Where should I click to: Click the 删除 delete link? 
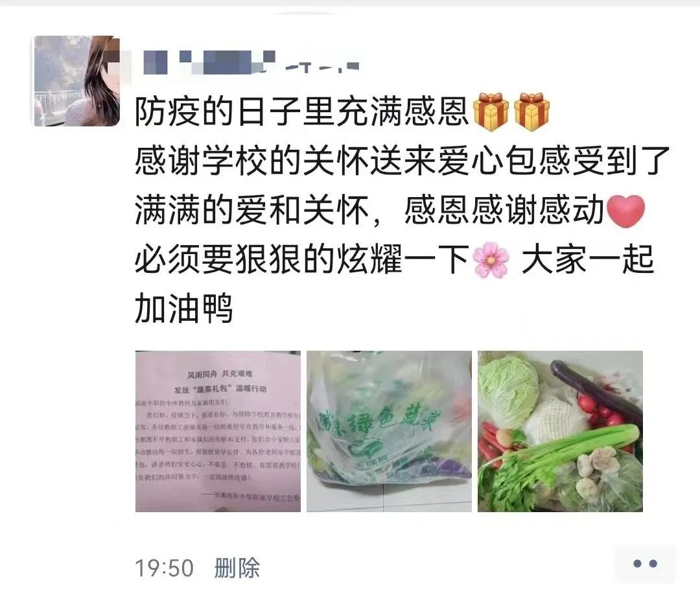237,568
